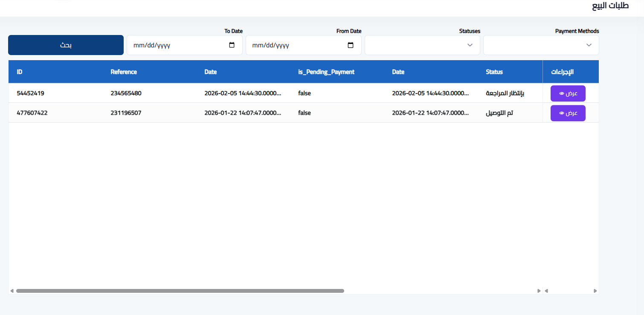This screenshot has height=315, width=644.
Task: View order 477607422 using عرض button
Action: point(568,113)
